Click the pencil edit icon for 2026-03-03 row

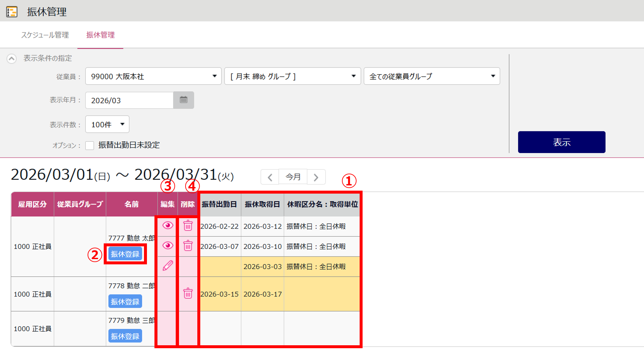coord(168,266)
